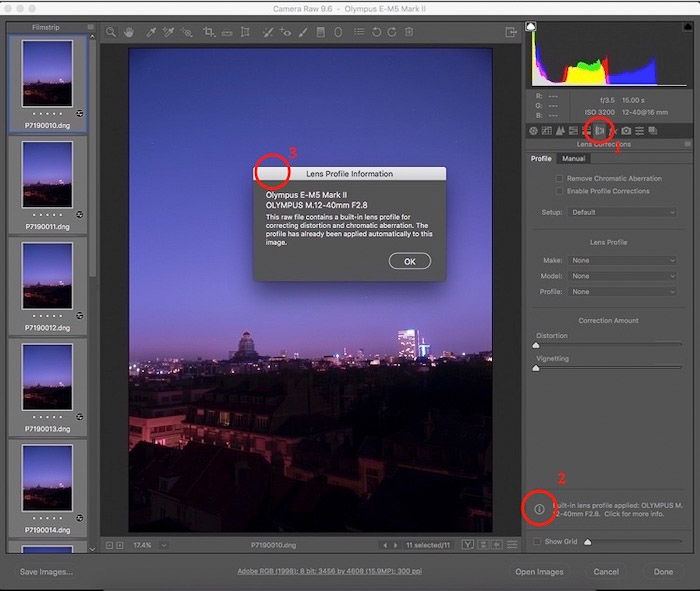Select the Hand tool
Screen dimensions: 700x591
click(x=129, y=33)
